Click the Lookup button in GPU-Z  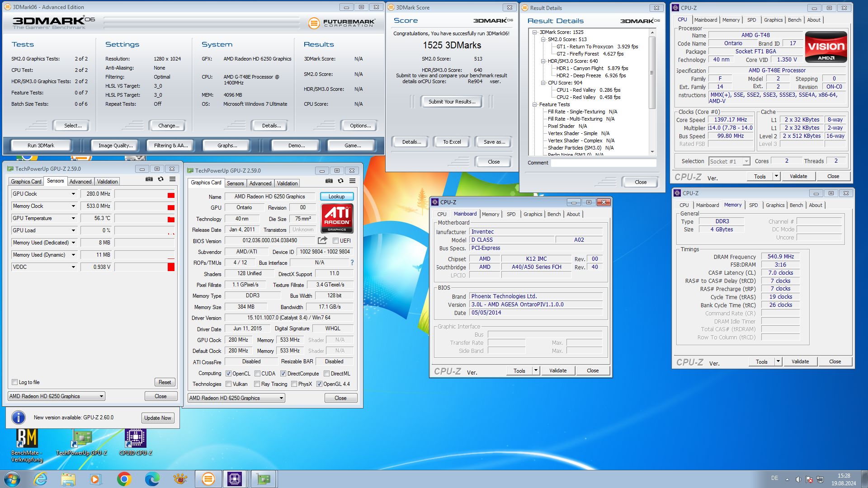coord(336,197)
